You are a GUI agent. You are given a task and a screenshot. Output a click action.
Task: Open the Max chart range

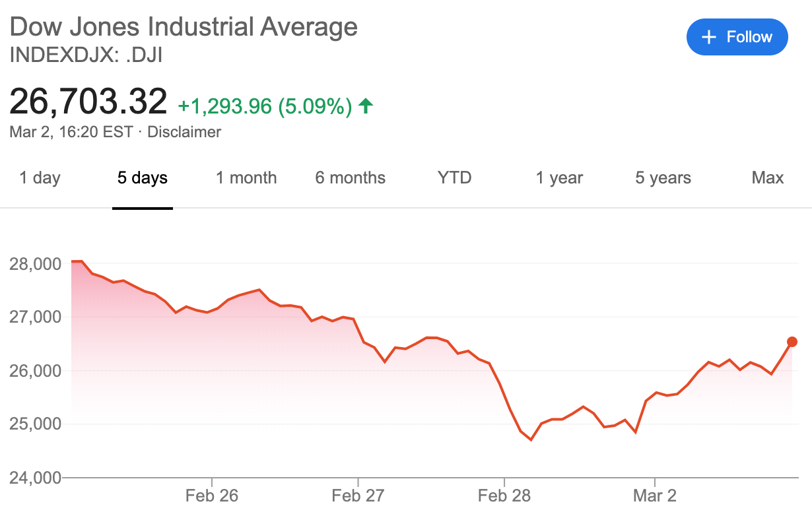[768, 177]
